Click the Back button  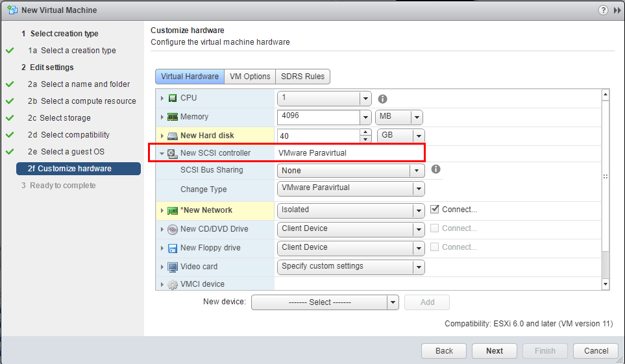pos(444,351)
